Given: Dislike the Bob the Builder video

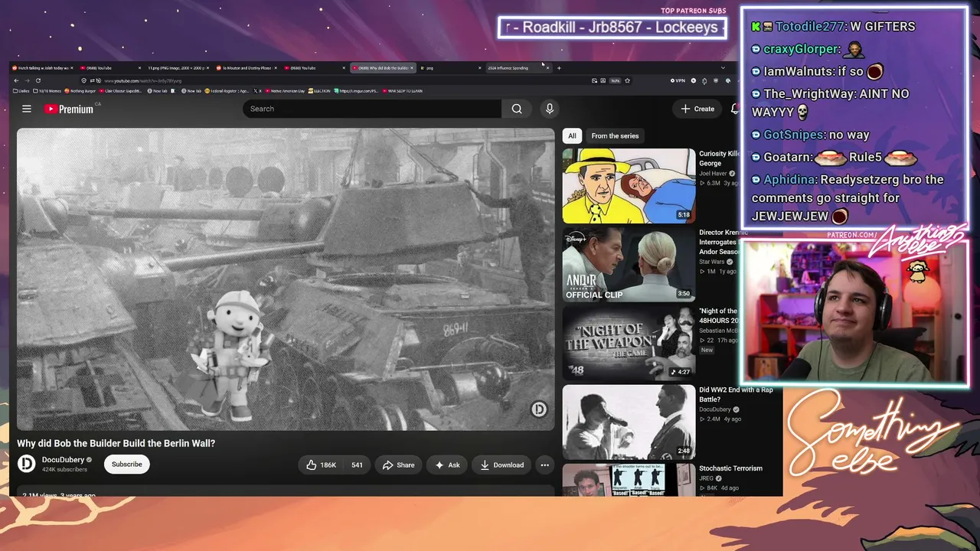Looking at the screenshot, I should coord(357,465).
